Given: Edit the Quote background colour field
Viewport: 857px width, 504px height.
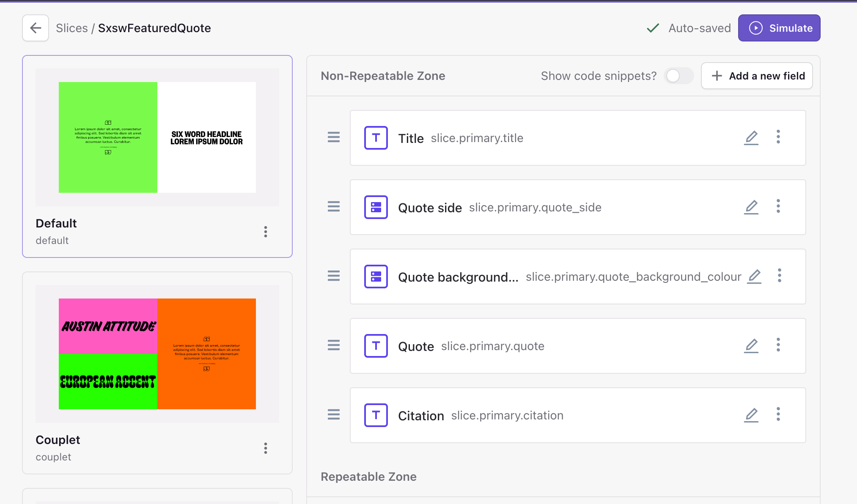Looking at the screenshot, I should pyautogui.click(x=754, y=277).
